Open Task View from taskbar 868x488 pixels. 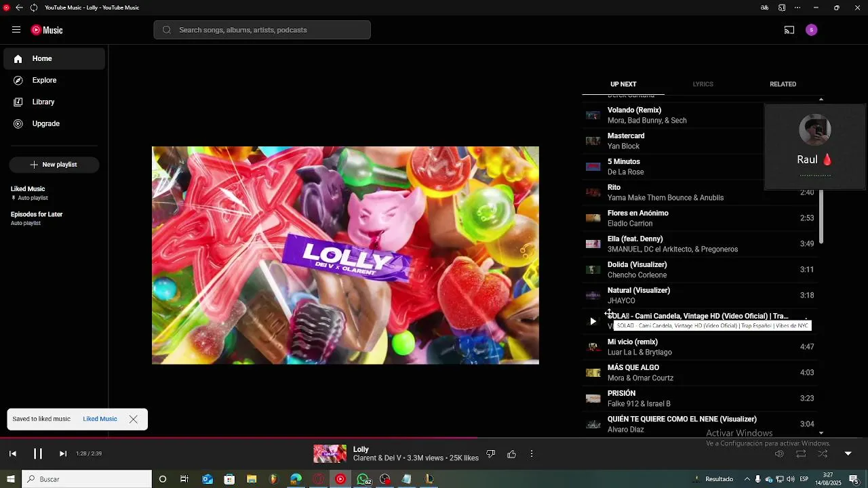(184, 479)
